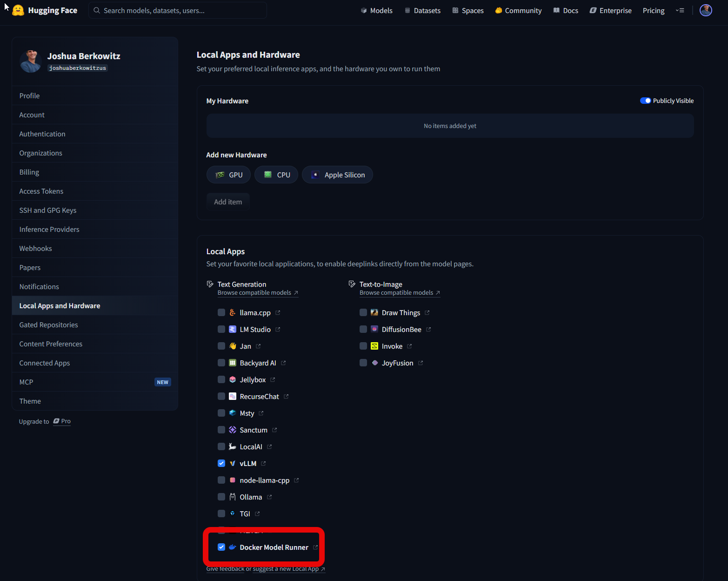Open Enterprise in the top navigation

point(611,10)
